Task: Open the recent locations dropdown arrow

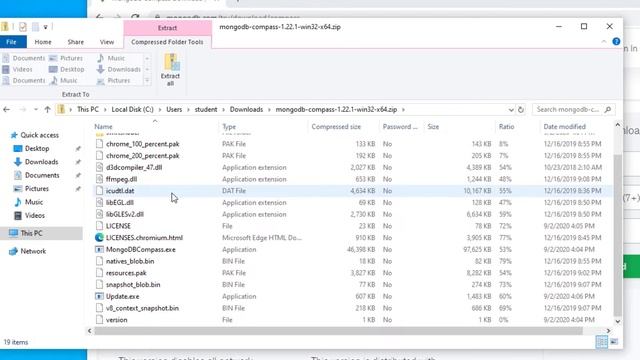Action: coord(36,109)
